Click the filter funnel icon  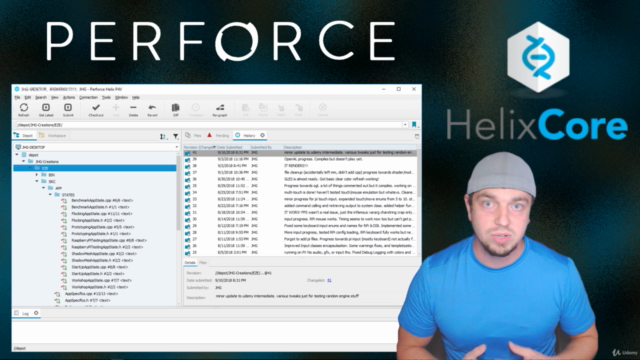[x=176, y=136]
